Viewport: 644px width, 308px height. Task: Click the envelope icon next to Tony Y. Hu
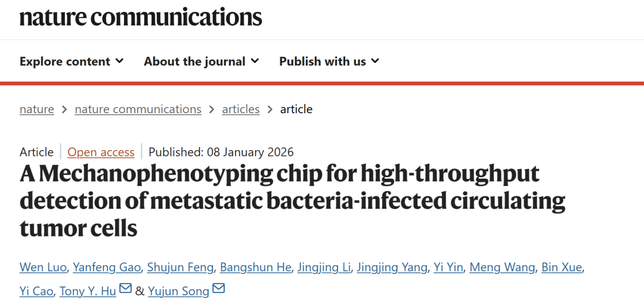[125, 289]
